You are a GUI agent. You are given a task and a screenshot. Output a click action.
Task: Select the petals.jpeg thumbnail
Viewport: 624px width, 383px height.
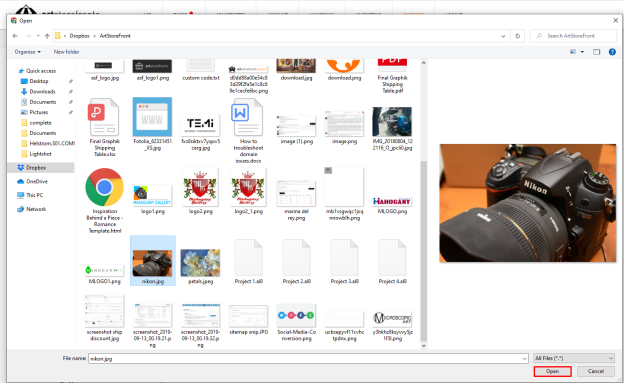coord(200,263)
